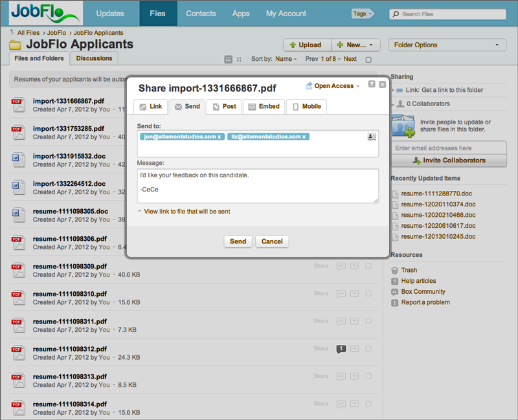518x420 pixels.
Task: Switch to the Embed tab
Action: 264,107
